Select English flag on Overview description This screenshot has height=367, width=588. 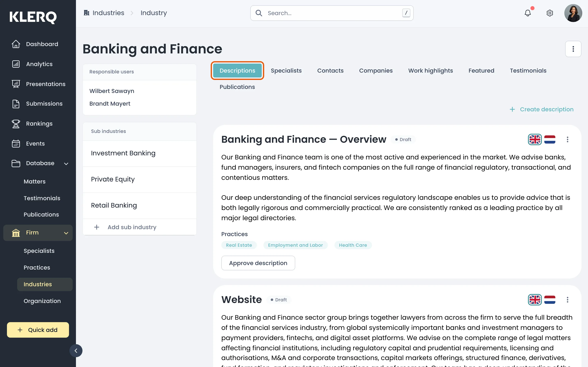pos(535,139)
